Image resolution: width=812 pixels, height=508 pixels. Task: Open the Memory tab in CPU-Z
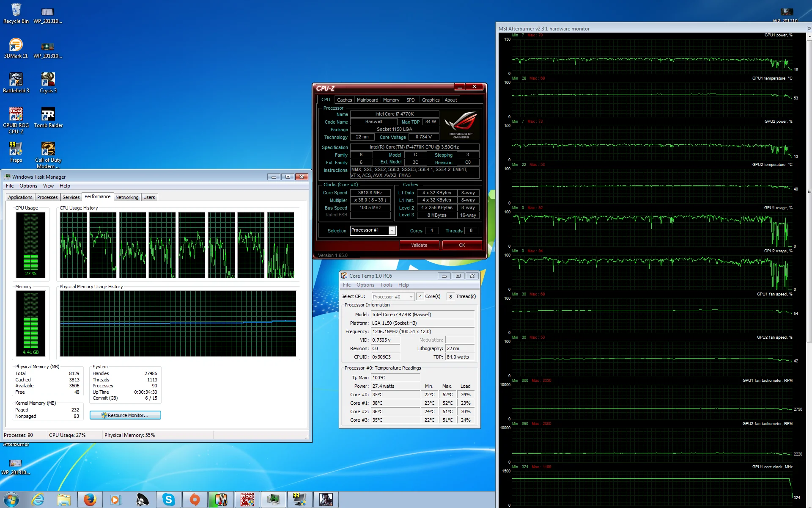(391, 100)
